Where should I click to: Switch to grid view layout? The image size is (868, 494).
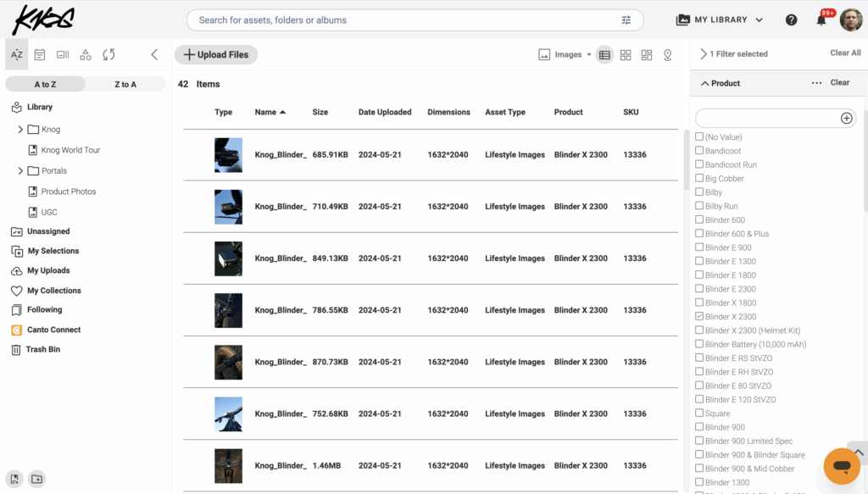point(626,53)
